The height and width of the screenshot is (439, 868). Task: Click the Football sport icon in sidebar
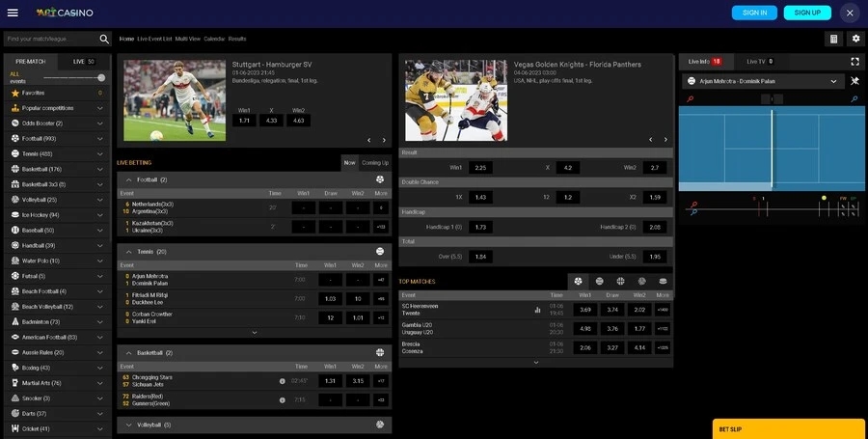coord(14,138)
